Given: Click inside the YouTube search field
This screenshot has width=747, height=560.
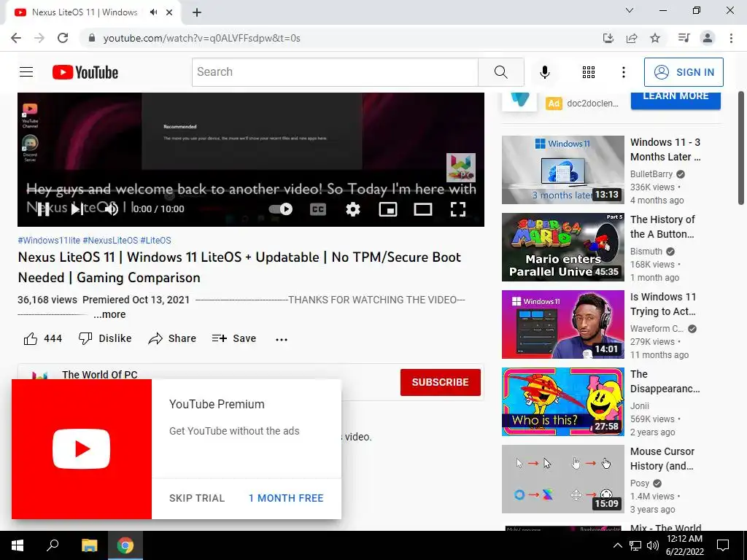Looking at the screenshot, I should pyautogui.click(x=335, y=72).
